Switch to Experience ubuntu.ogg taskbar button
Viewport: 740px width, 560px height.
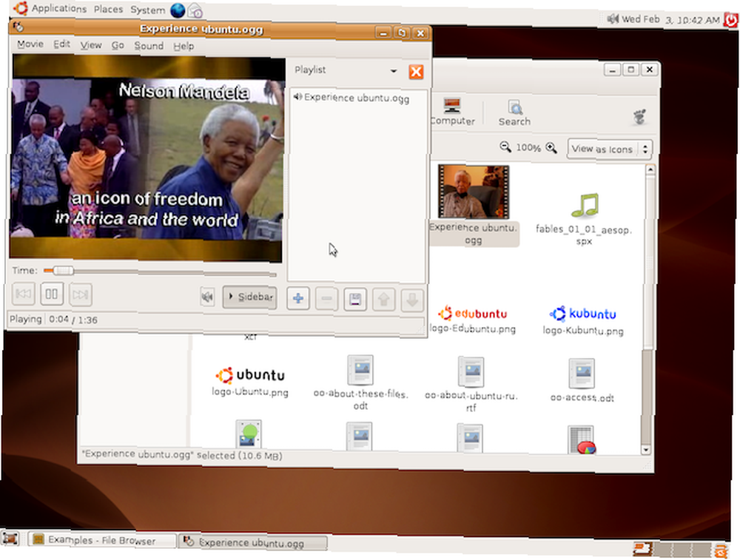(x=252, y=542)
